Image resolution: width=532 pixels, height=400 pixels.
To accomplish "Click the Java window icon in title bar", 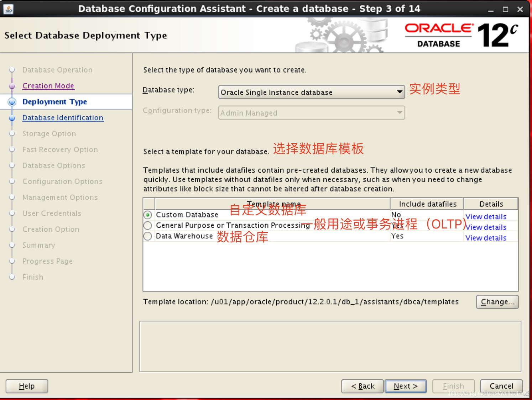I will point(8,9).
